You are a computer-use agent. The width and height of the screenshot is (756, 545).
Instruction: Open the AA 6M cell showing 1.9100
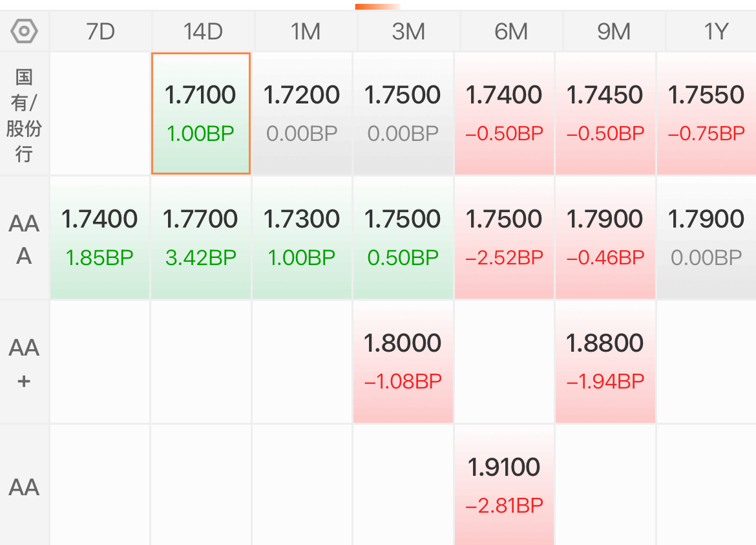tap(504, 485)
